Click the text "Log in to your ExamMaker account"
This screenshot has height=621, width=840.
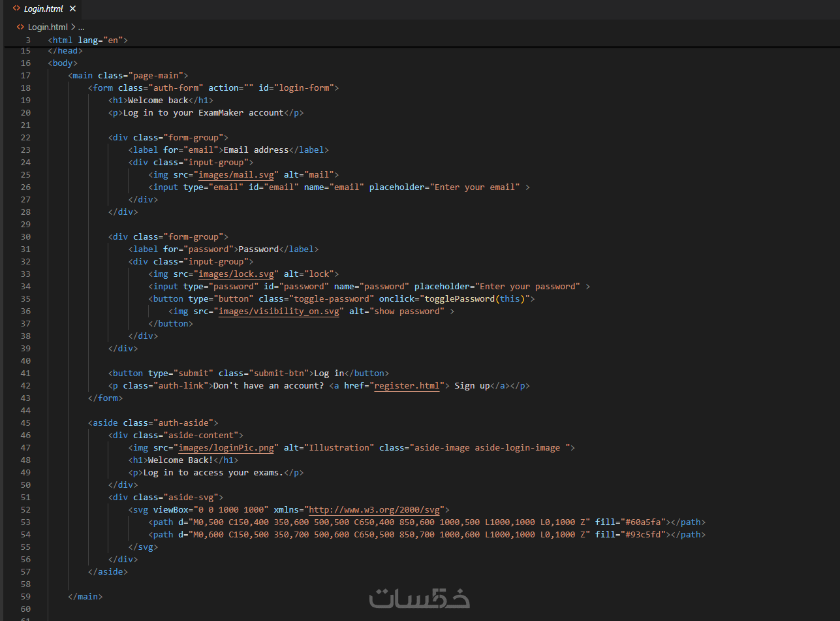tap(204, 112)
